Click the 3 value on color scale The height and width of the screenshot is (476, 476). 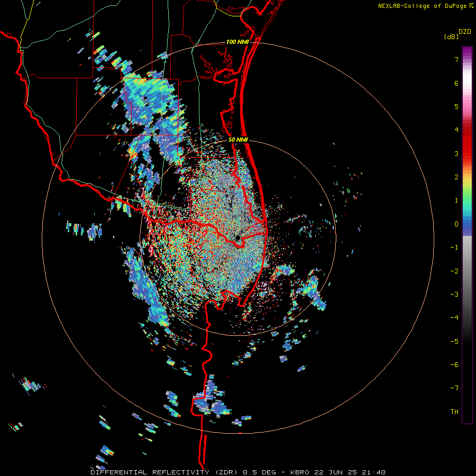tap(456, 153)
